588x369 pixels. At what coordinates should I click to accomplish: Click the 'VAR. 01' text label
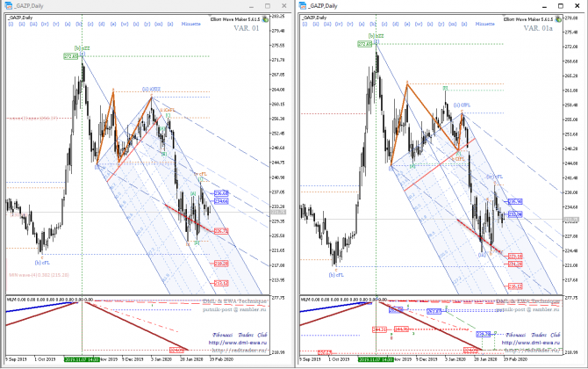(247, 28)
